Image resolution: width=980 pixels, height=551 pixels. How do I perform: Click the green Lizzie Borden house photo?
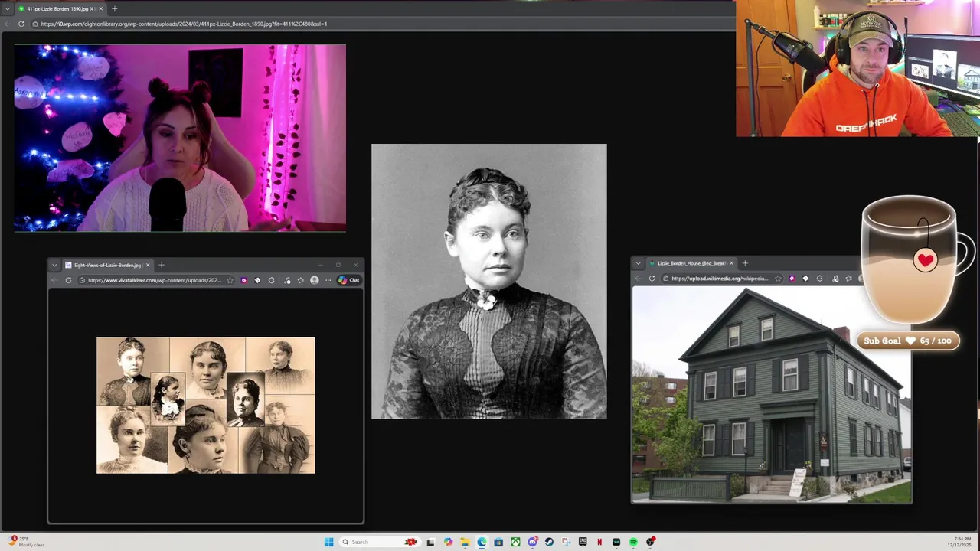coord(772,394)
